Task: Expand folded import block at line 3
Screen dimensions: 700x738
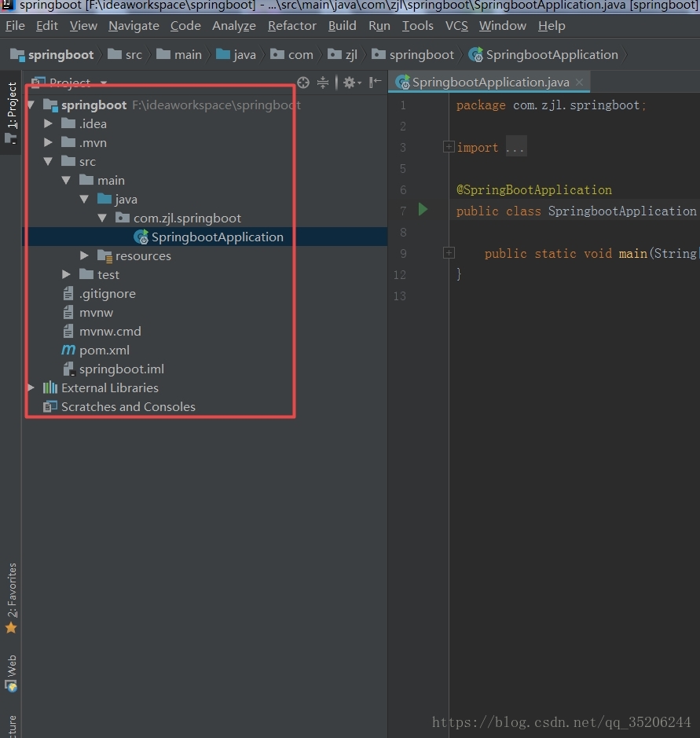Action: point(449,147)
